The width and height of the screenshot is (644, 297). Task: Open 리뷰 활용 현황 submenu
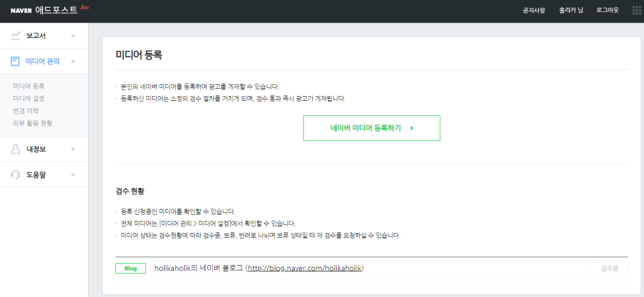33,123
